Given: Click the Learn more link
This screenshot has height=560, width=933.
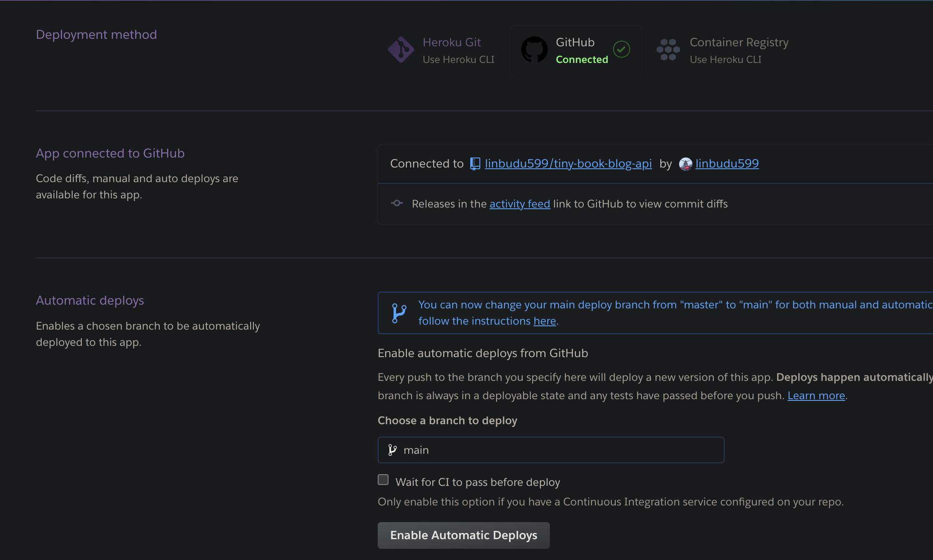Looking at the screenshot, I should point(816,395).
